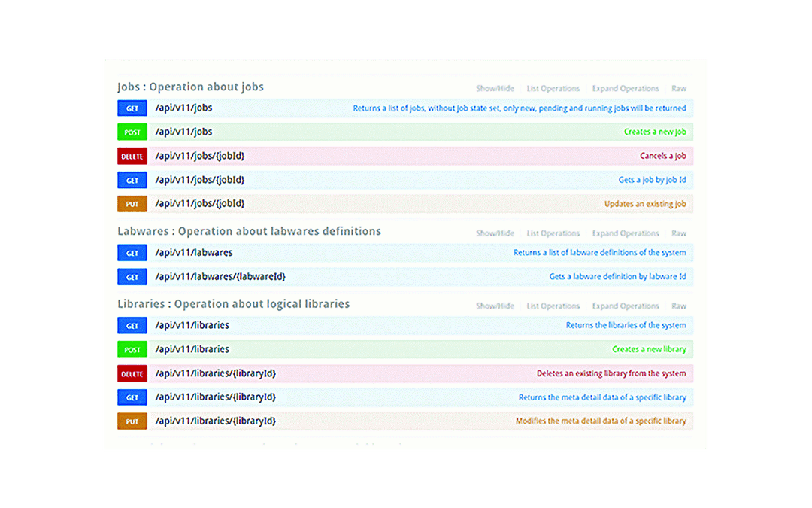
Task: Click the POST badge for /api/v11/jobs
Action: tap(132, 132)
